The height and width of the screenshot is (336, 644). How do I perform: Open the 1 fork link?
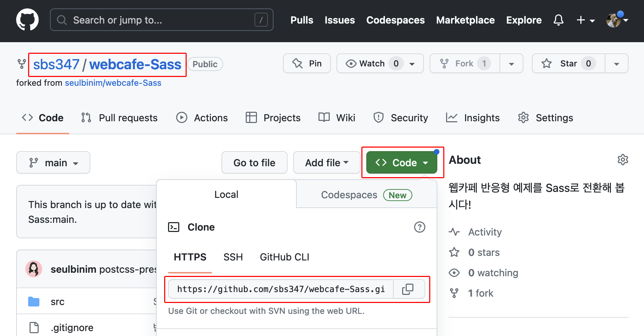click(x=471, y=293)
